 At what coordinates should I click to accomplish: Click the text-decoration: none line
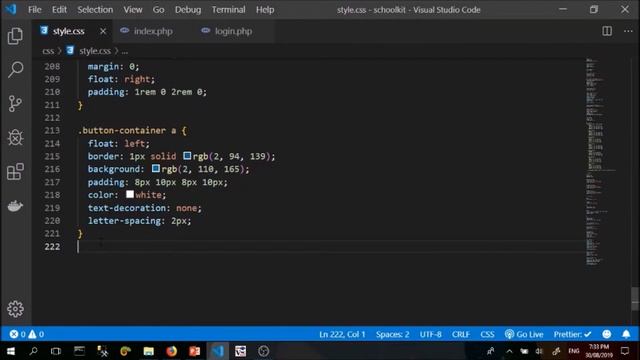(x=144, y=208)
